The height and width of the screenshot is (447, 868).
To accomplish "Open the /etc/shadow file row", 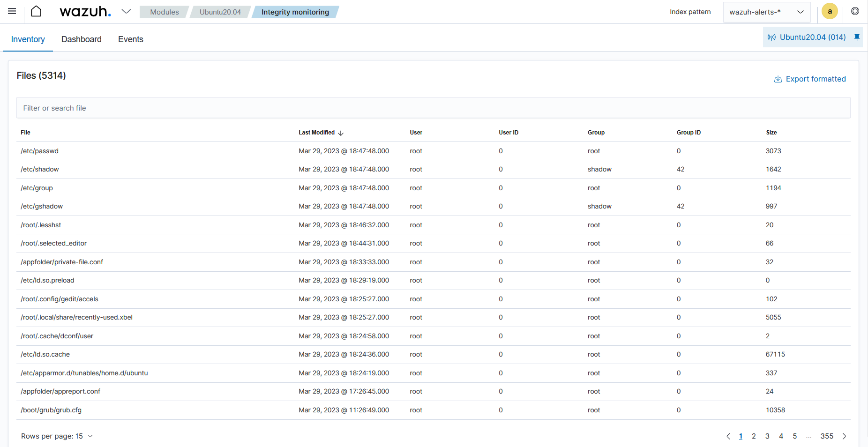I will tap(40, 169).
